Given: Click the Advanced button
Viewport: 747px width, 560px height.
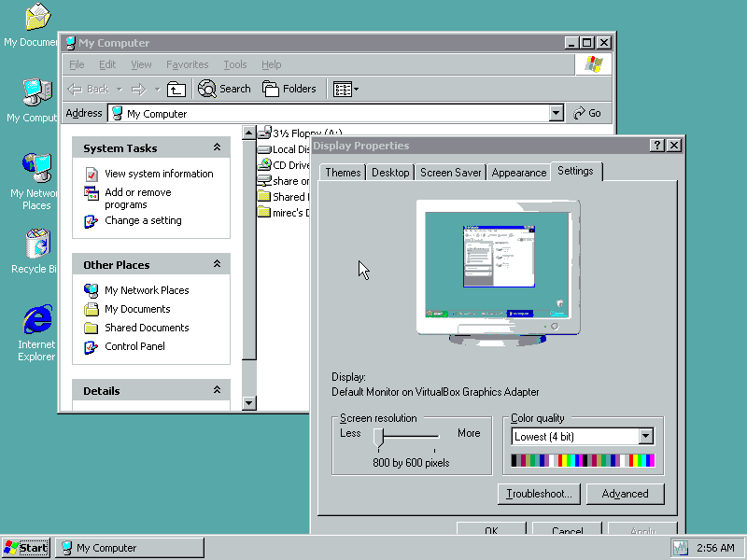Looking at the screenshot, I should tap(625, 494).
